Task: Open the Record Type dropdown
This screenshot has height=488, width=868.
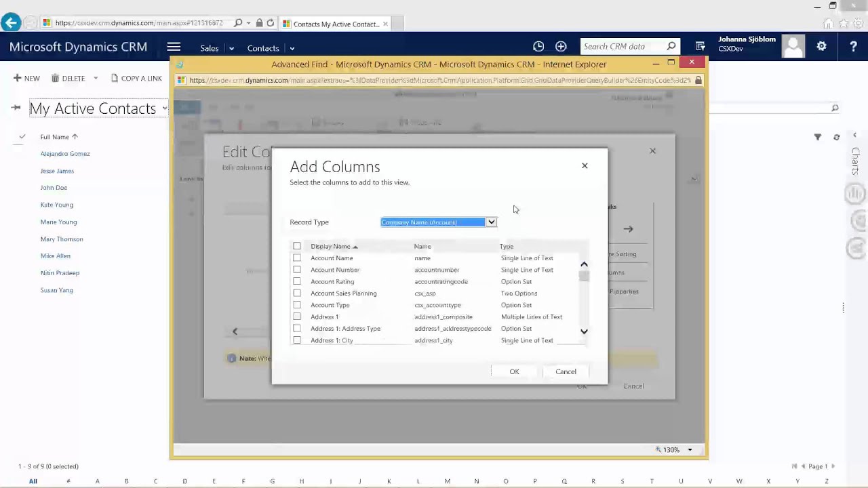Action: coord(439,222)
